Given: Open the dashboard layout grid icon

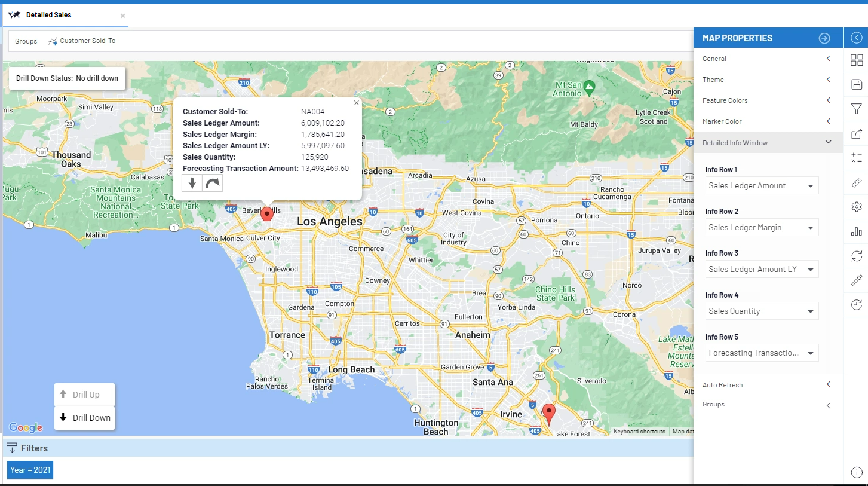Looking at the screenshot, I should click(857, 60).
